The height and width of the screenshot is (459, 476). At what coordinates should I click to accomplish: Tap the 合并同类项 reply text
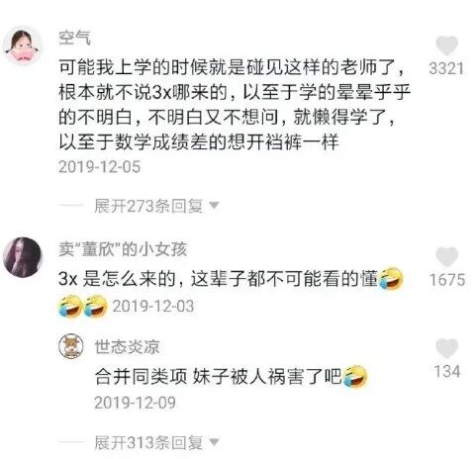pos(218,376)
